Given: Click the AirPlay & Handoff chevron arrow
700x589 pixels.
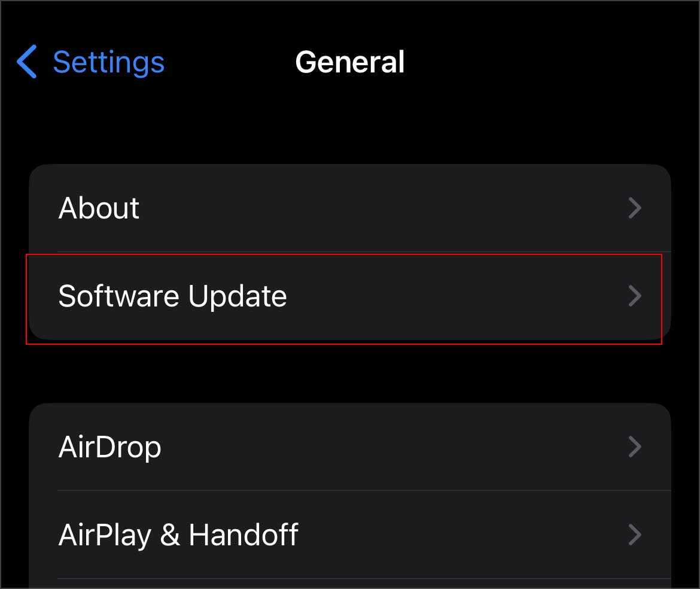Looking at the screenshot, I should (x=635, y=535).
